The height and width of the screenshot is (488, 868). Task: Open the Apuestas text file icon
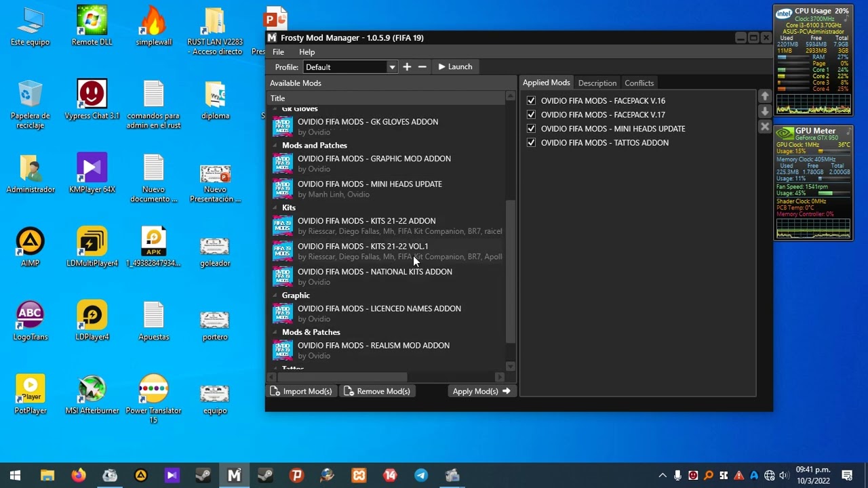153,321
